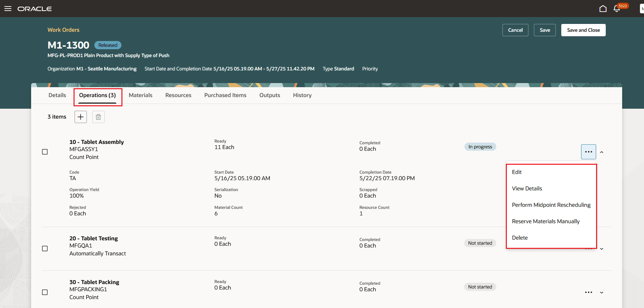Click M1 - Seattle Manufacturing organization text
Image resolution: width=644 pixels, height=308 pixels.
[106, 69]
